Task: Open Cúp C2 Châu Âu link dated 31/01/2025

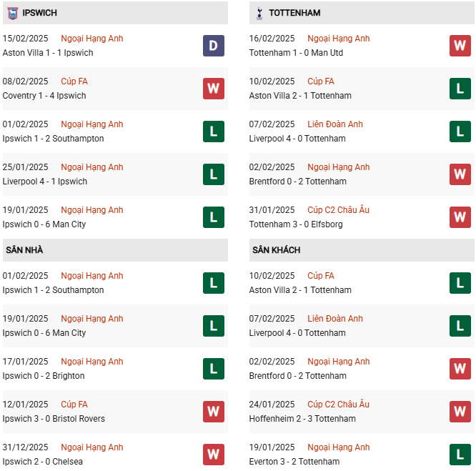Action: (x=339, y=210)
